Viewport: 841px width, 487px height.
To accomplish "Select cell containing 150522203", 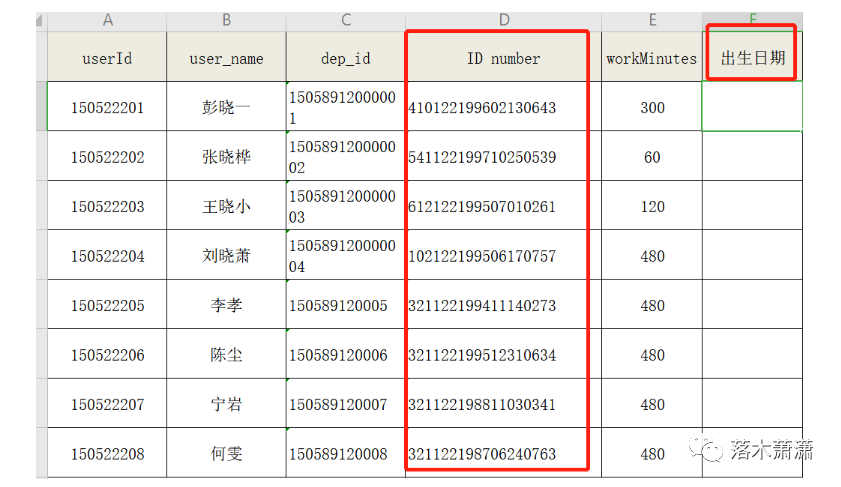I will [107, 205].
